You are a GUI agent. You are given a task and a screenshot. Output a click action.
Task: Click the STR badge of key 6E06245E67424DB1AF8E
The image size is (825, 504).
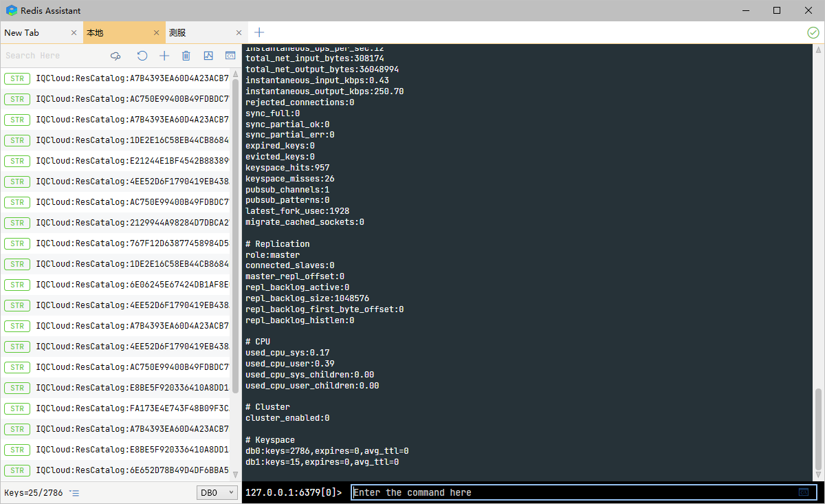[17, 285]
